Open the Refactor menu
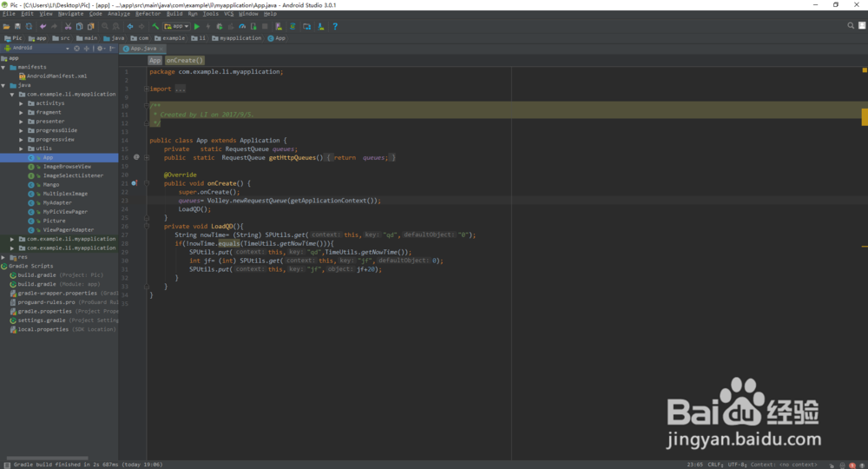 tap(148, 14)
